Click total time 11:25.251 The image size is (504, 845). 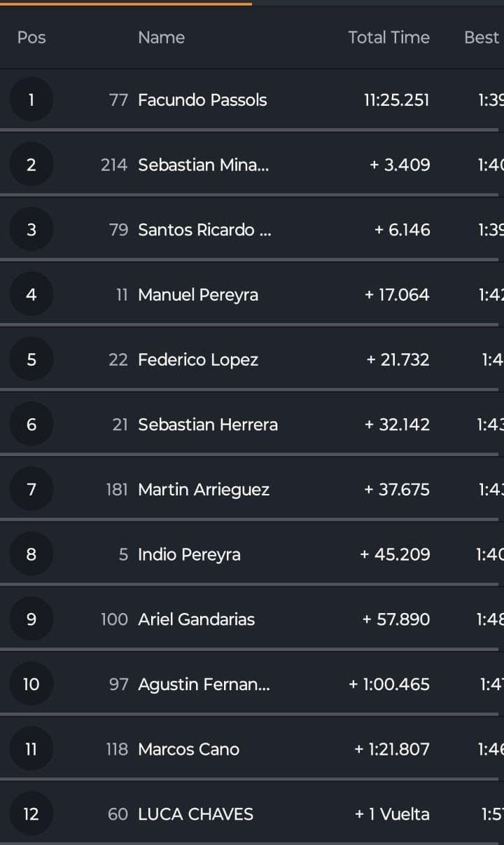(x=396, y=99)
